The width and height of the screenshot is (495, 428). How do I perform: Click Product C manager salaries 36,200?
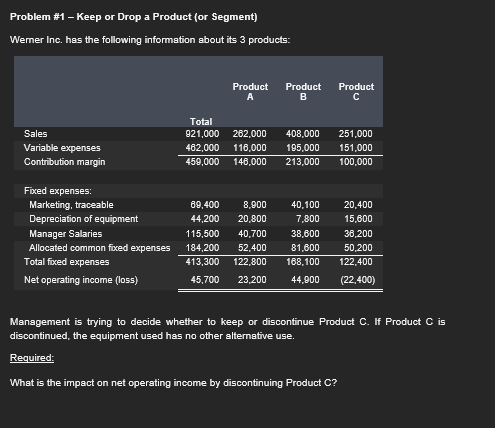point(358,234)
